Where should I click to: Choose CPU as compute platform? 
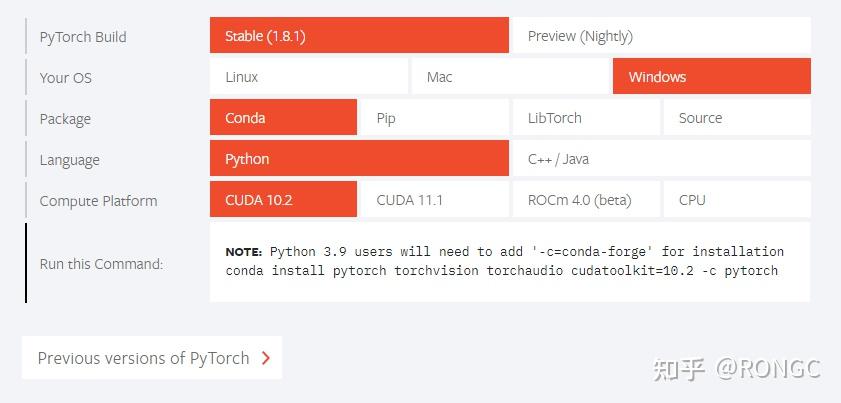click(x=737, y=199)
